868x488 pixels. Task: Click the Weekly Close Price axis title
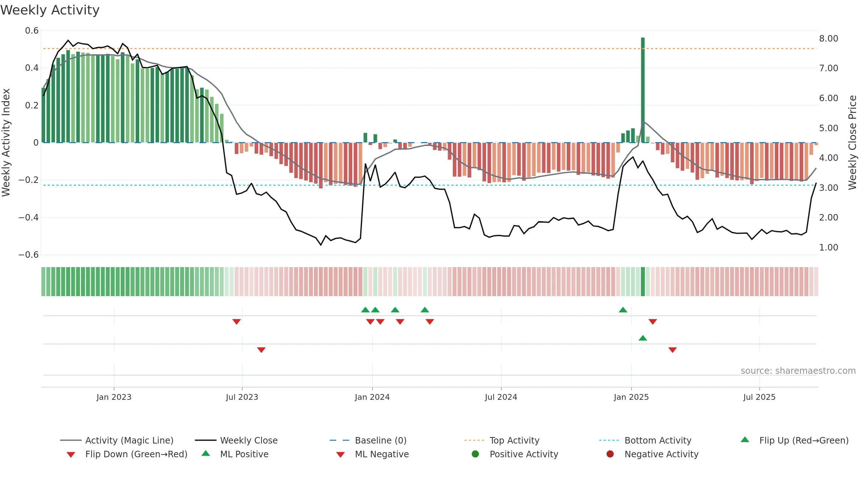tap(852, 142)
